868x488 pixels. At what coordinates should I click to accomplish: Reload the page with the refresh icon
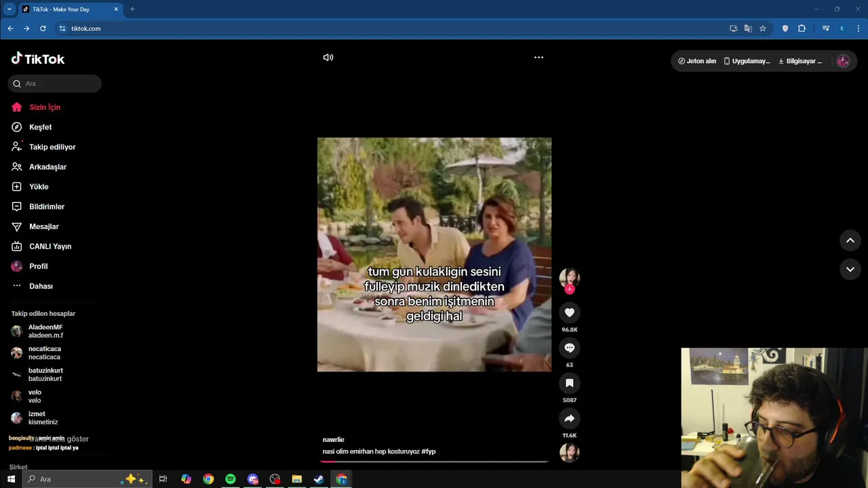coord(43,28)
